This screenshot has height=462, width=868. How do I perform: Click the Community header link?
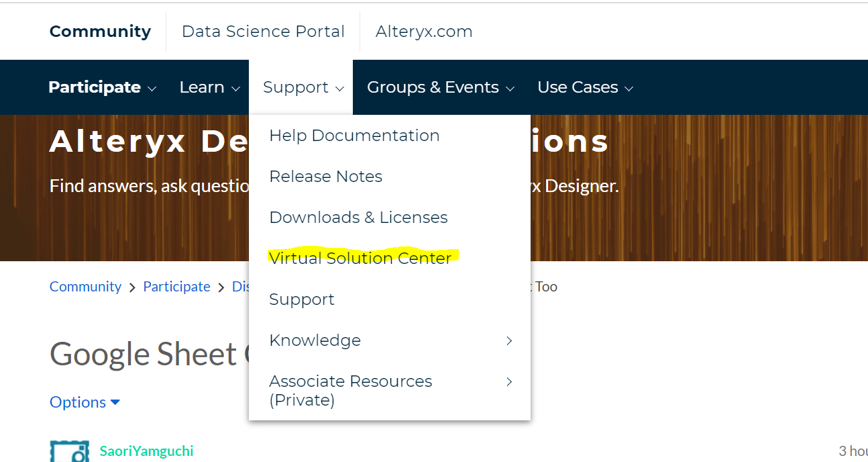pos(100,31)
